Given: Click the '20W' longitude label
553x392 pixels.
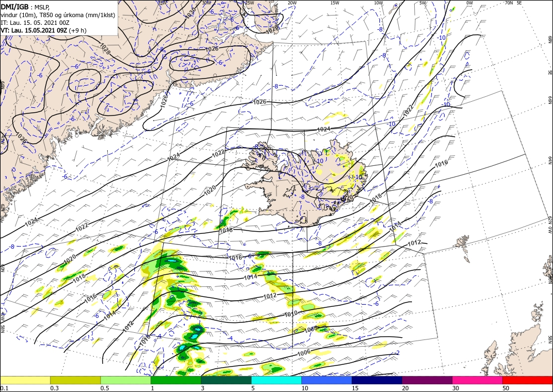Looking at the screenshot, I should [x=291, y=3].
